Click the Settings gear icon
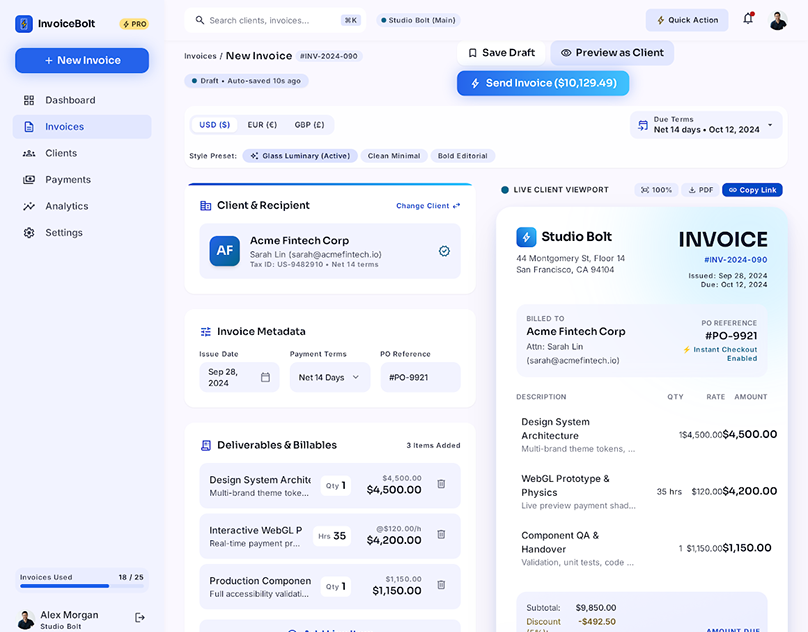The height and width of the screenshot is (632, 808). pos(29,232)
